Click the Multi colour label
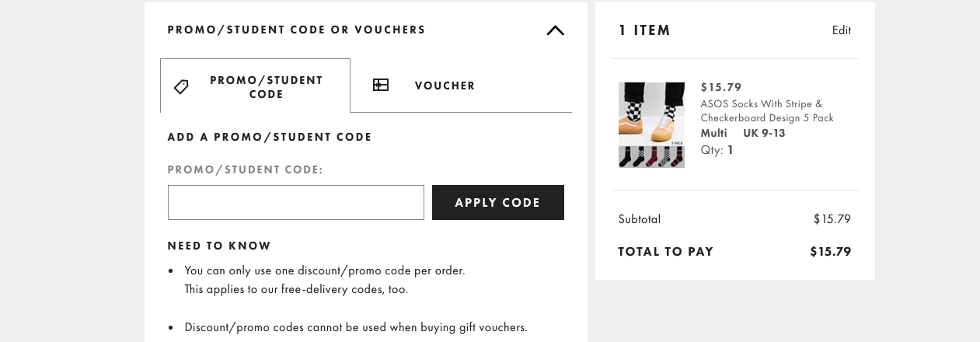Image resolution: width=980 pixels, height=342 pixels. (x=713, y=133)
